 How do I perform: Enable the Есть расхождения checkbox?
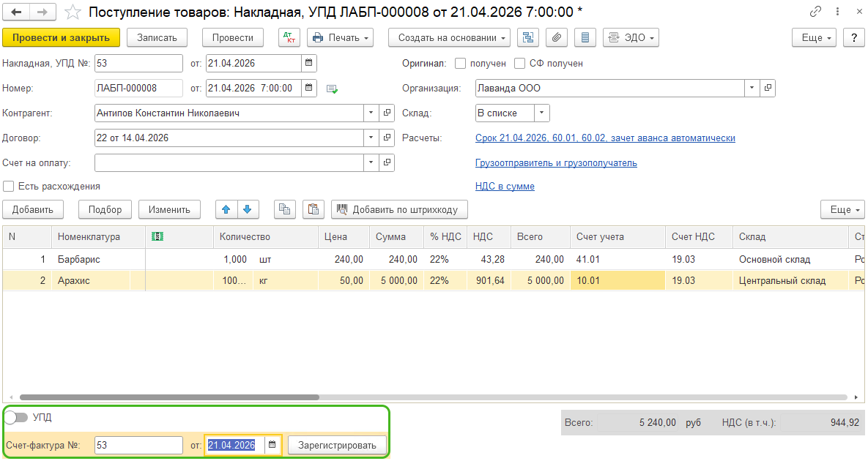point(8,187)
